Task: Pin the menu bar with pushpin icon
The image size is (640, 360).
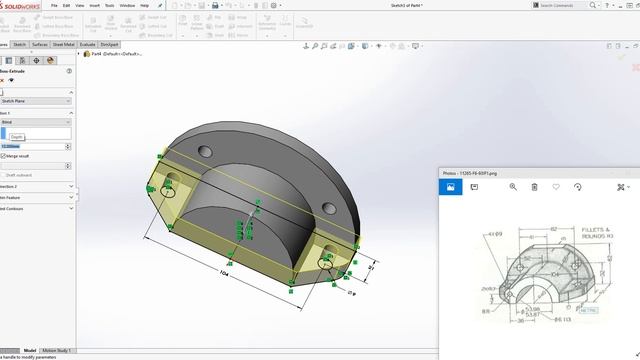Action: (x=160, y=6)
